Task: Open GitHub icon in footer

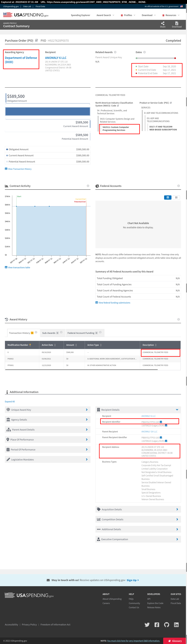Action: pyautogui.click(x=166, y=625)
